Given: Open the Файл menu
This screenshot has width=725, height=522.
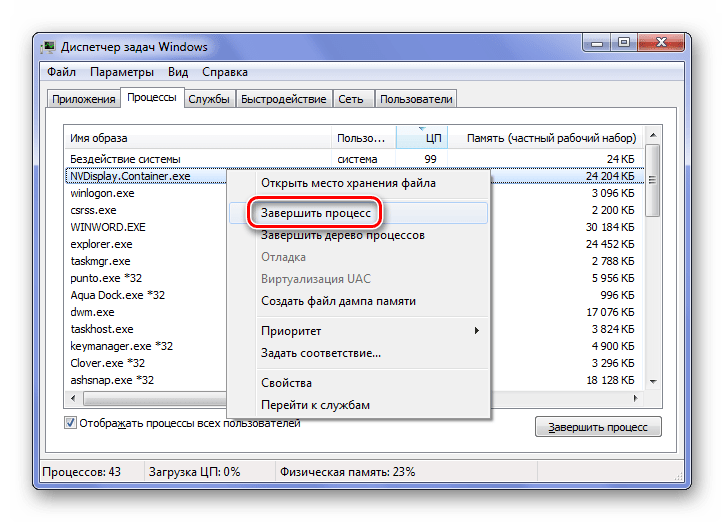Looking at the screenshot, I should (x=61, y=72).
